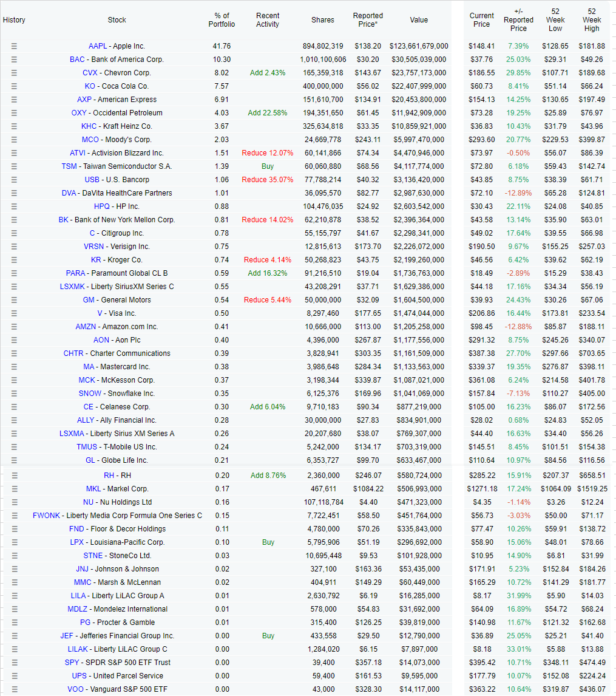The width and height of the screenshot is (616, 696).
Task: Select the Buy activity for LPX
Action: tap(268, 542)
